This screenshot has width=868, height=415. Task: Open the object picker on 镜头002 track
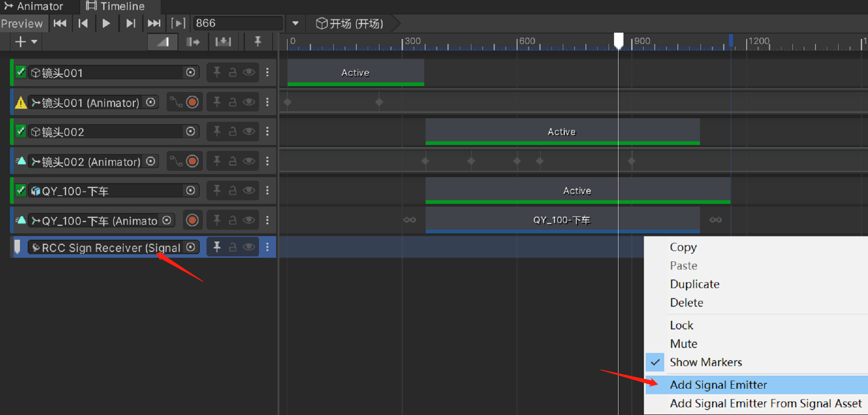(x=190, y=131)
